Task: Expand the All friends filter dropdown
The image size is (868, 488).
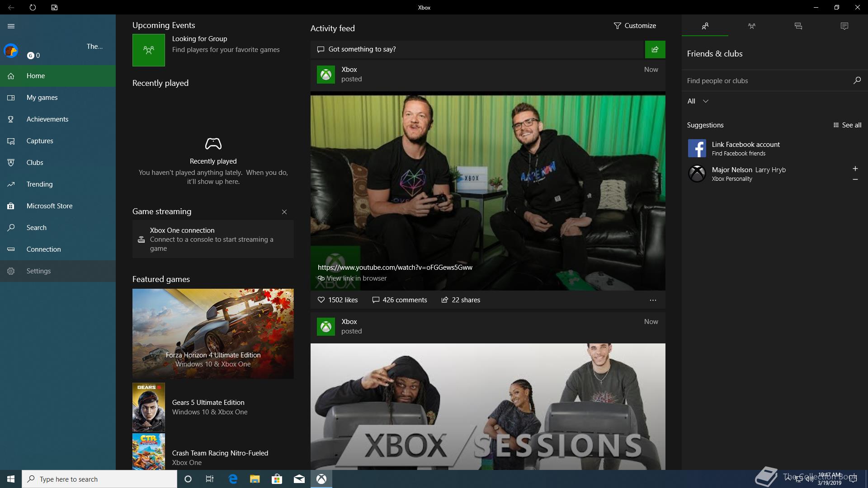Action: click(698, 101)
